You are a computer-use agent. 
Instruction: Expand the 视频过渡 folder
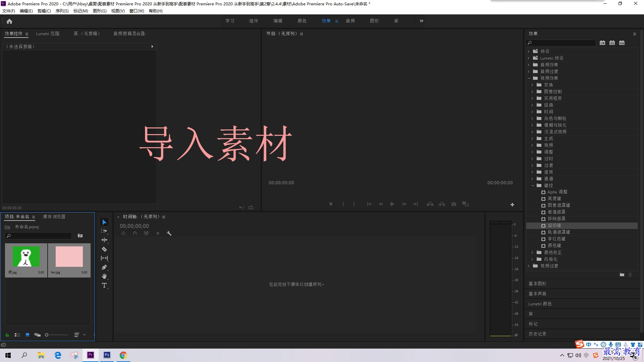point(529,266)
